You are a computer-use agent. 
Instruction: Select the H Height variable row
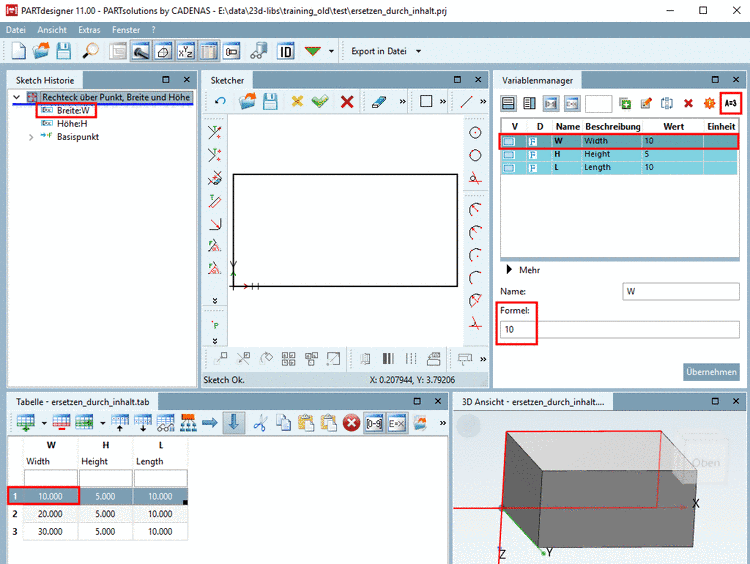pyautogui.click(x=619, y=155)
